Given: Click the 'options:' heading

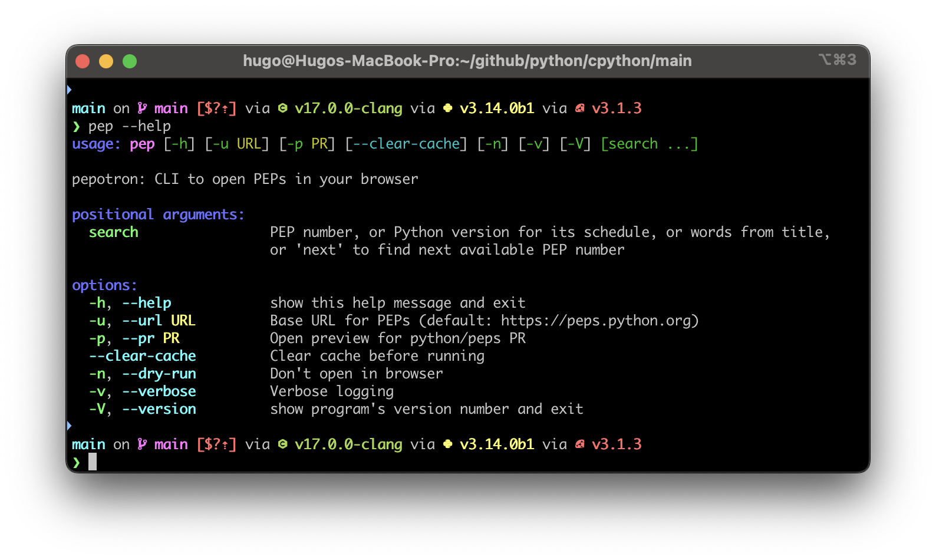Looking at the screenshot, I should point(104,285).
